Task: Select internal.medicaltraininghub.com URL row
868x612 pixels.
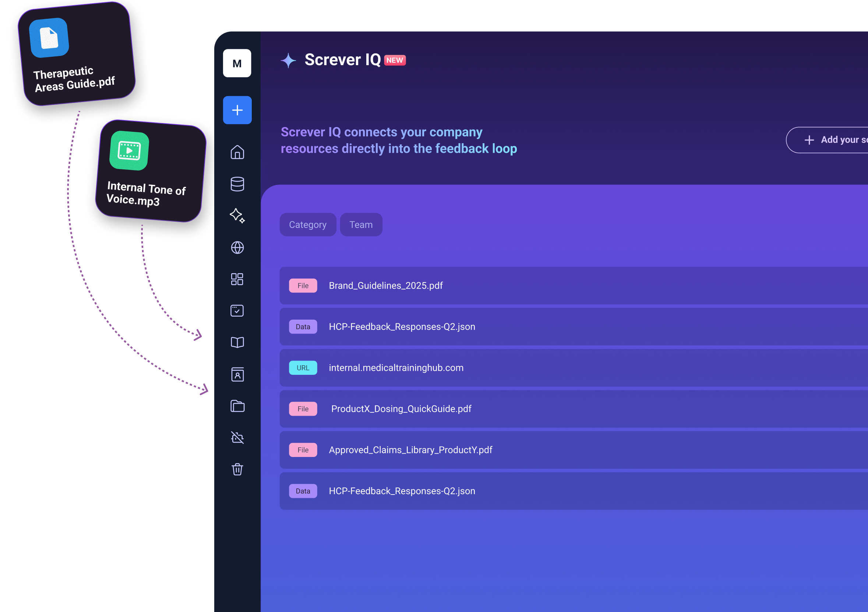Action: click(x=396, y=367)
